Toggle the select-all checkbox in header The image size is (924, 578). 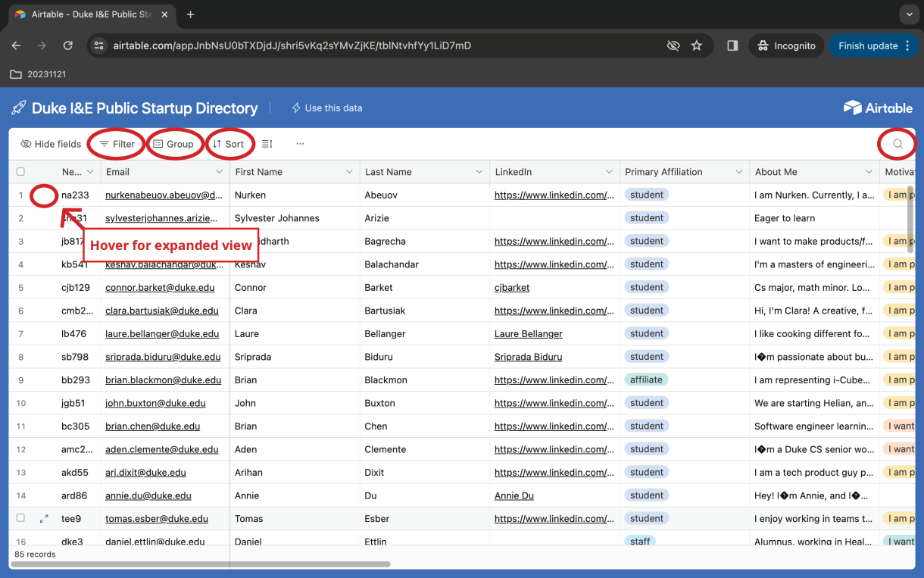pos(20,172)
